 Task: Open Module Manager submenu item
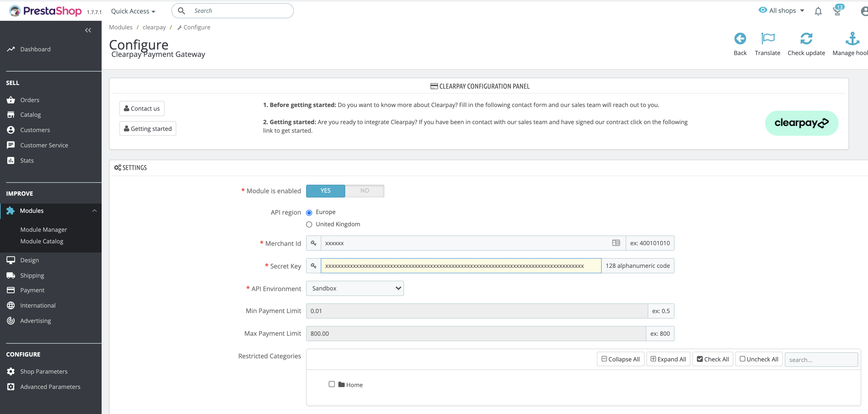pos(43,230)
